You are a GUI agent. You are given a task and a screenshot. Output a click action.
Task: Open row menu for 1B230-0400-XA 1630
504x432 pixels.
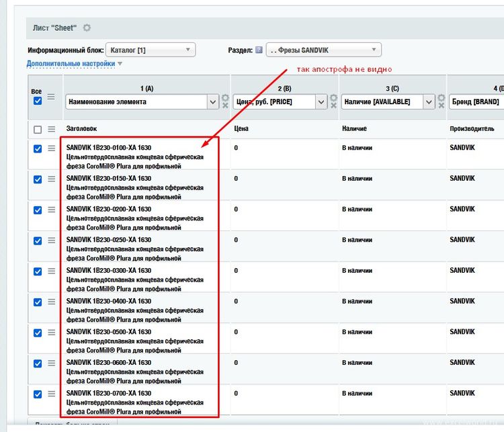point(52,302)
